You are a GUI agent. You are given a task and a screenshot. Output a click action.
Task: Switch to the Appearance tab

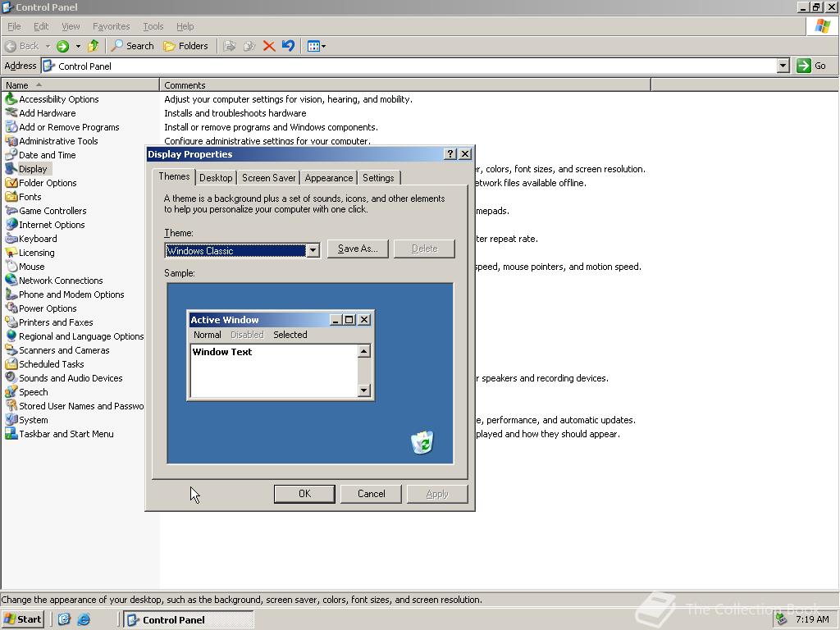[328, 178]
